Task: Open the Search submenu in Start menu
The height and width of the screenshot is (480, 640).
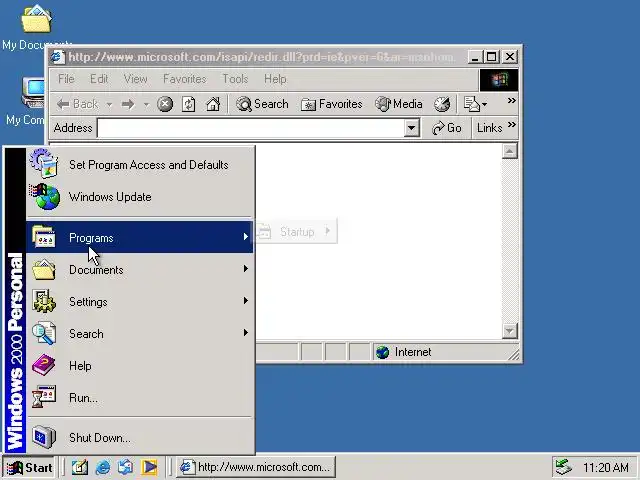Action: [140, 333]
